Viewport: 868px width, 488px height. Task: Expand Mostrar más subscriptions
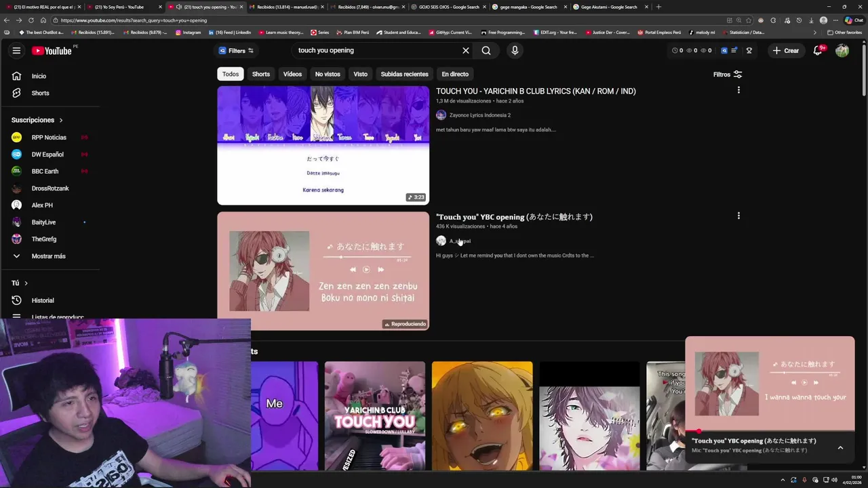pos(50,256)
